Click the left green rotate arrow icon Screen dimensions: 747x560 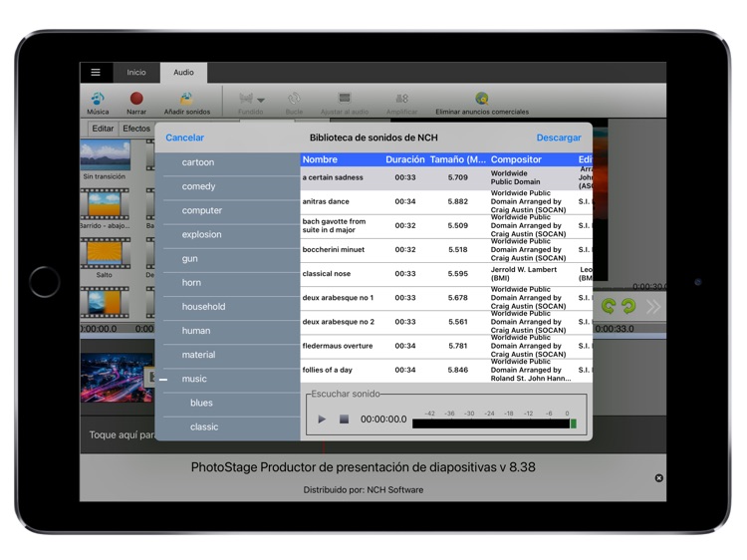[609, 306]
